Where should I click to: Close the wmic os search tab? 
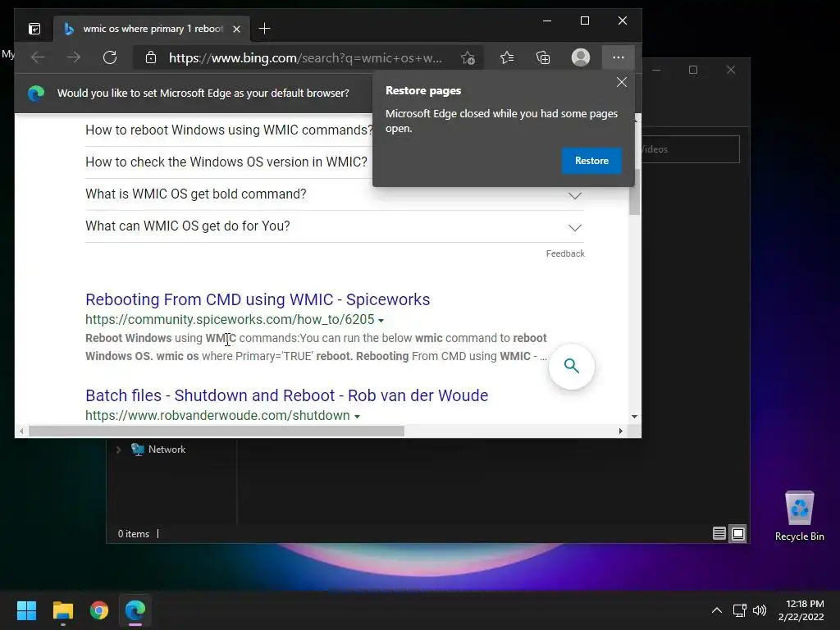pyautogui.click(x=236, y=29)
